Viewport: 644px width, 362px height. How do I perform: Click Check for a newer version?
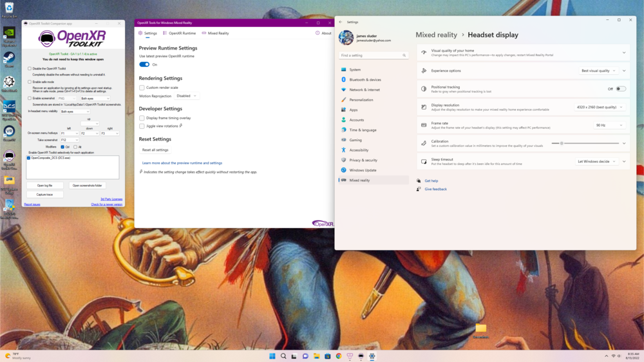click(107, 204)
